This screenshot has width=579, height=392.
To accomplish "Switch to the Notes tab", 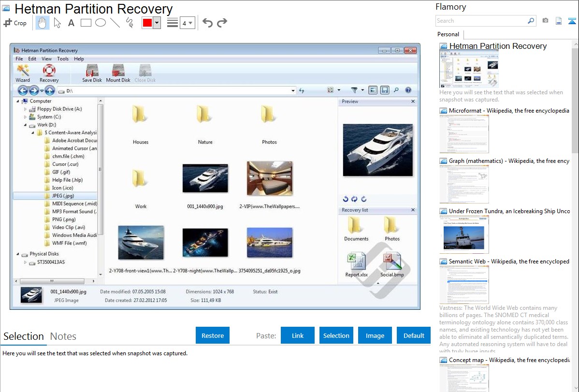I will tap(63, 336).
